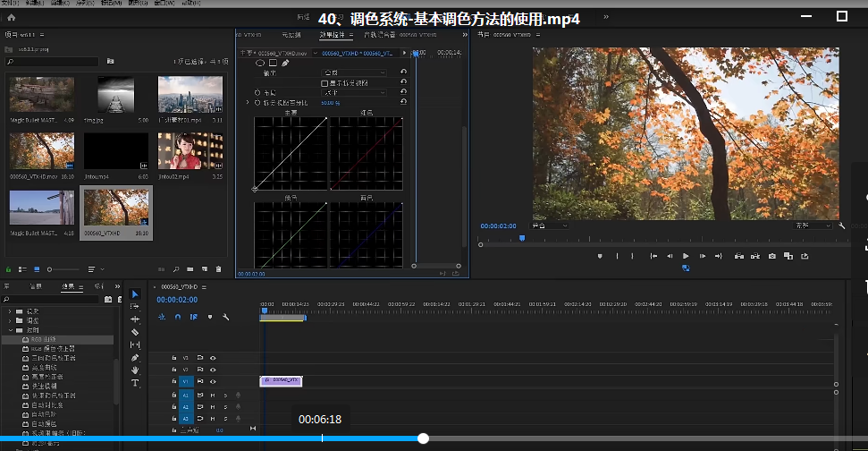This screenshot has width=868, height=451.
Task: Switch to the 效果控件 tab
Action: pyautogui.click(x=333, y=34)
